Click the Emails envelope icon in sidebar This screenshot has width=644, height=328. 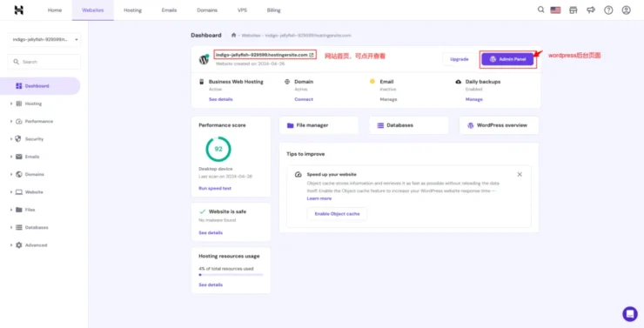click(19, 157)
